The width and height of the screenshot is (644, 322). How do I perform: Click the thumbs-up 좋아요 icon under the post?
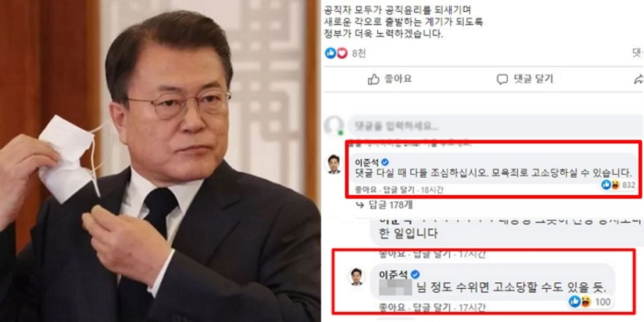(x=374, y=79)
